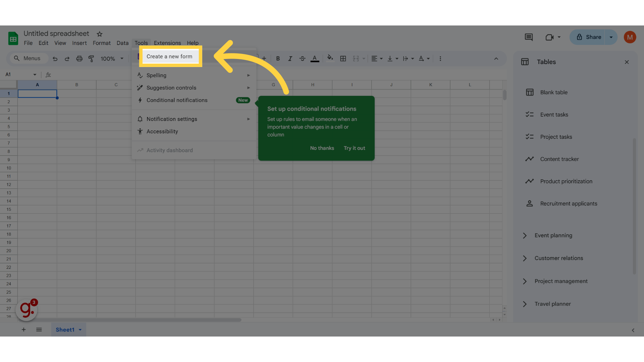Show the side panel with bottom chevron
This screenshot has width=644, height=362.
pos(633,330)
